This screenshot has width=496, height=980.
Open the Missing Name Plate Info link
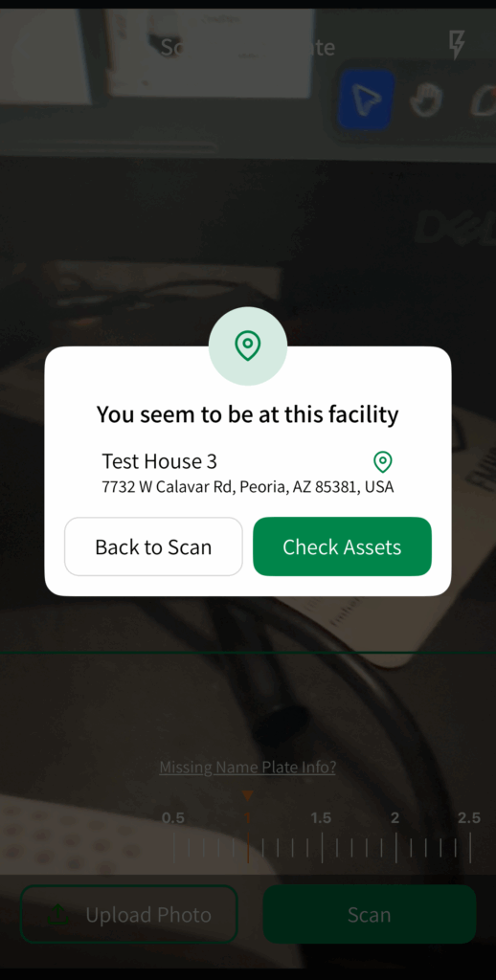pyautogui.click(x=247, y=767)
